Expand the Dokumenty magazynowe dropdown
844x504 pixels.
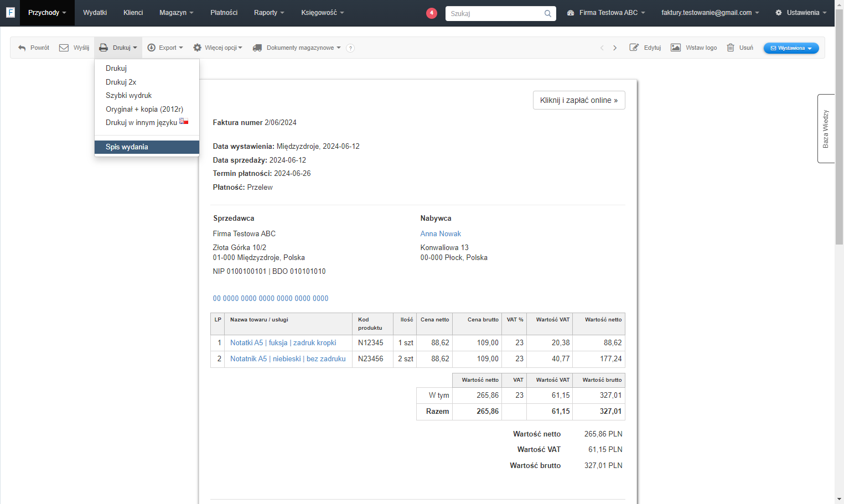[x=303, y=48]
